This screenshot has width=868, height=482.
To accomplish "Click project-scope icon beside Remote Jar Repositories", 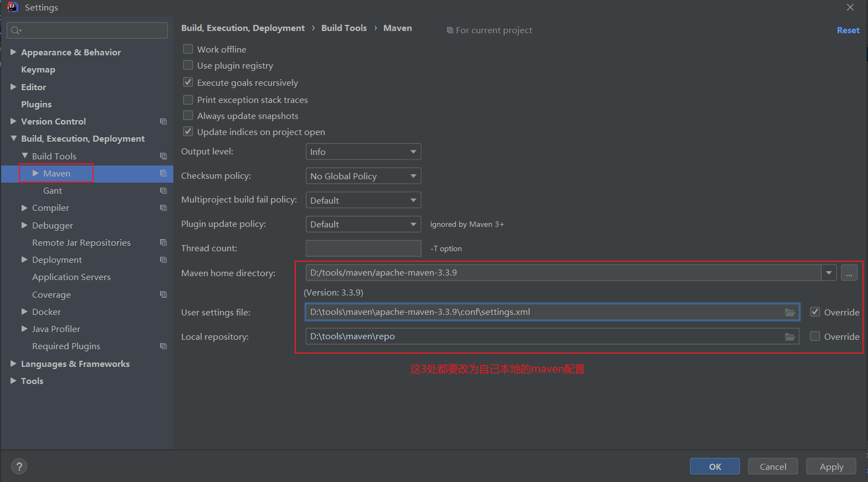I will 163,242.
